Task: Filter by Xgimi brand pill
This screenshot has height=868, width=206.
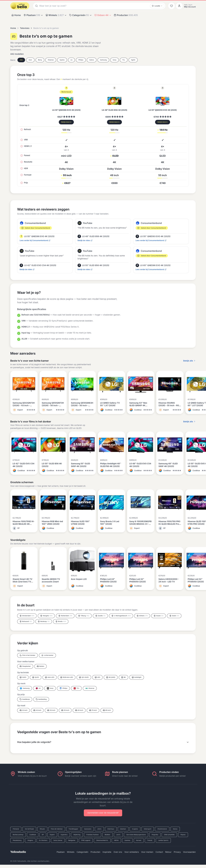Action: [133, 60]
